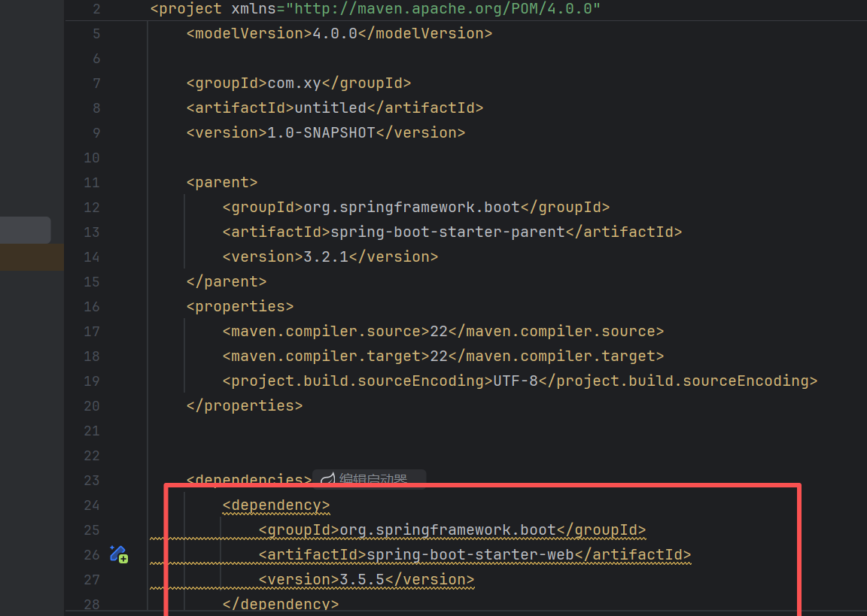Click line number 23 in the gutter
Viewport: 867px width, 616px height.
91,480
